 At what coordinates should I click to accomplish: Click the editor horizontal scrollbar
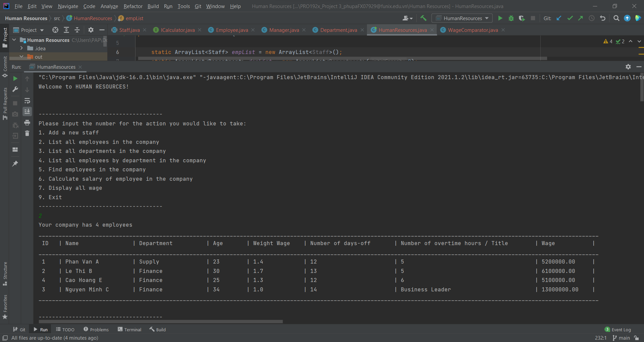pyautogui.click(x=342, y=58)
